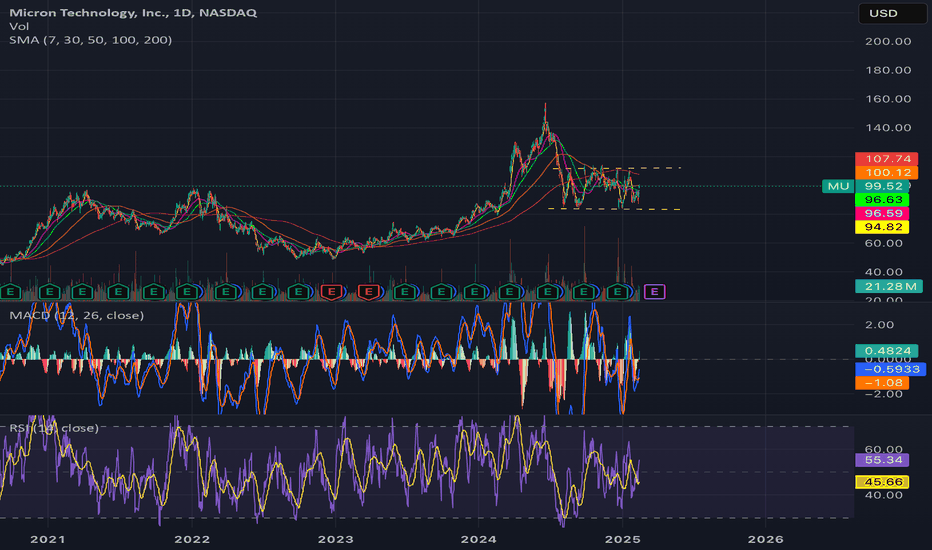The image size is (932, 550).
Task: Click the 2025 label on time axis
Action: click(x=622, y=539)
